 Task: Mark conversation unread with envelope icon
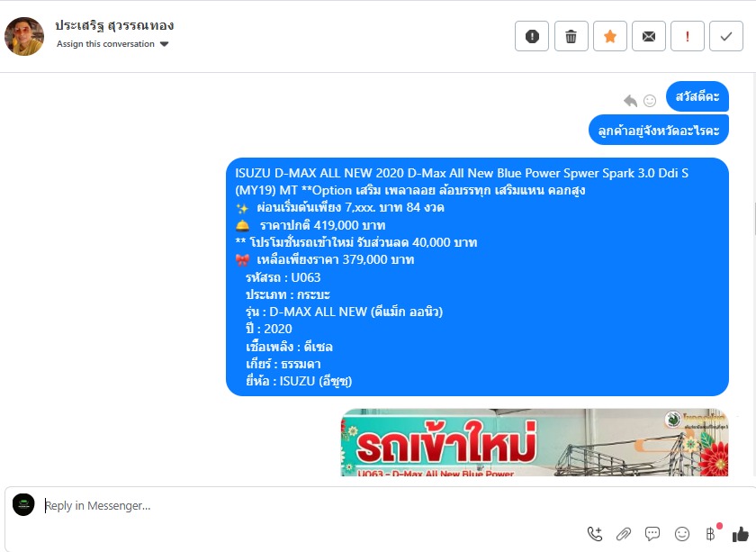649,36
